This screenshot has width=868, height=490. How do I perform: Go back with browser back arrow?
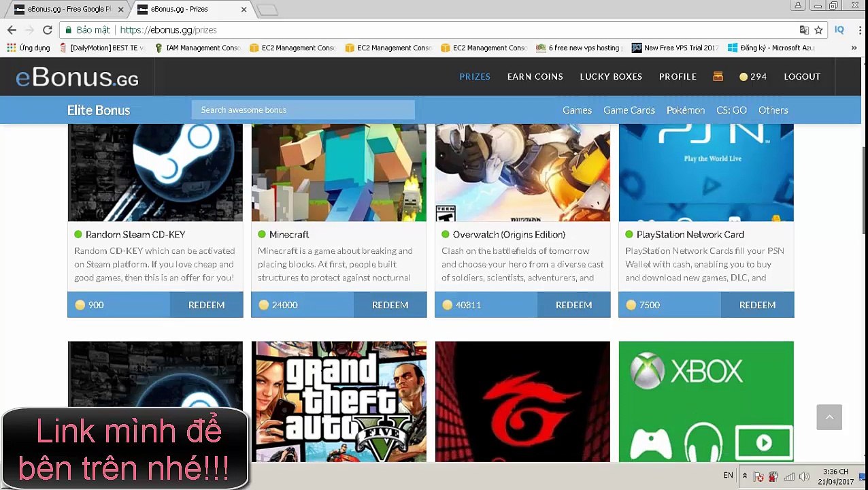[x=12, y=30]
